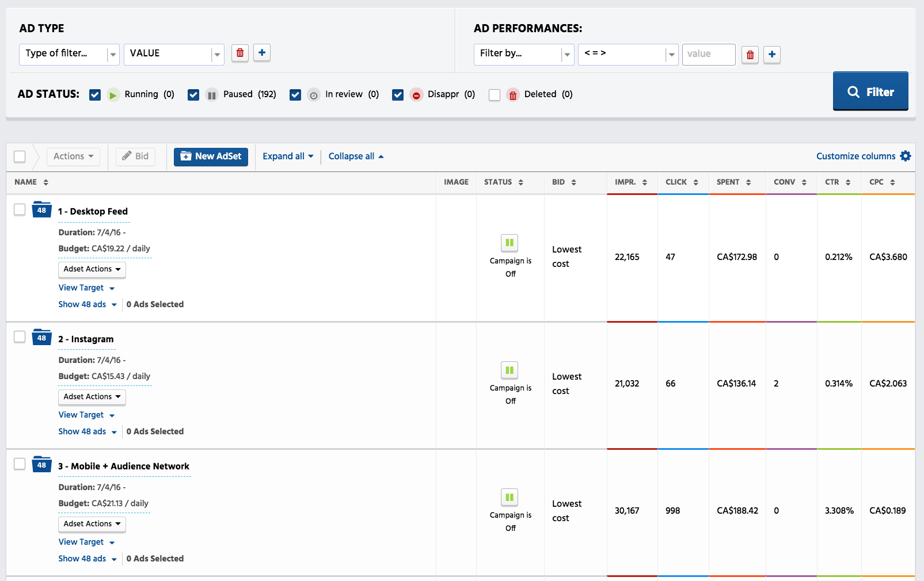Click the green Running status icon

113,95
